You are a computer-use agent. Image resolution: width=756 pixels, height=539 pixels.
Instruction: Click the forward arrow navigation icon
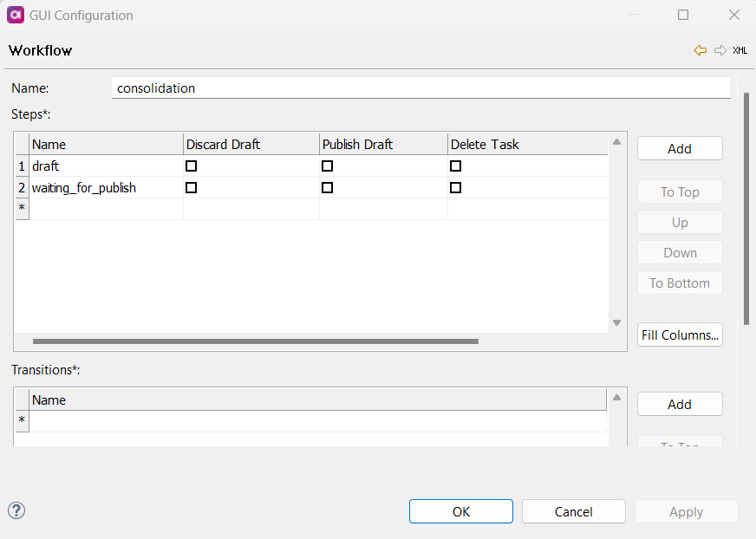pyautogui.click(x=720, y=50)
